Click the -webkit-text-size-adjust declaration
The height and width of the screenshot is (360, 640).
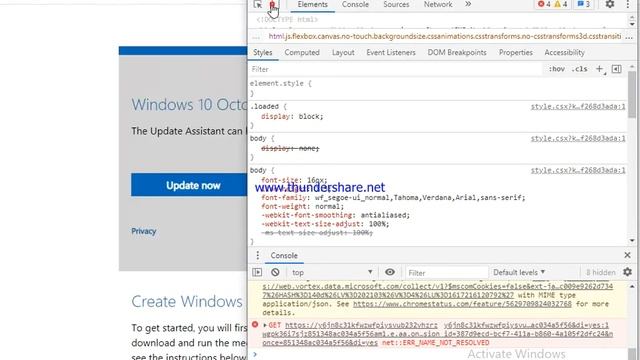point(325,224)
